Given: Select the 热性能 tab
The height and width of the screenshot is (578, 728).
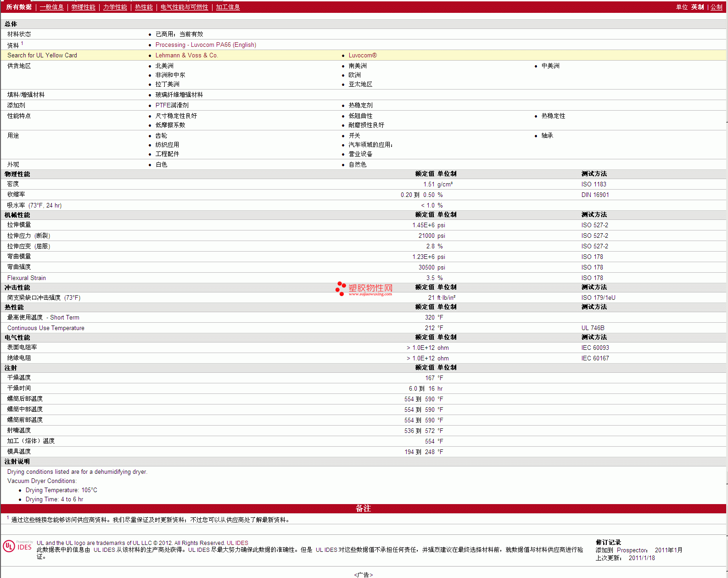Looking at the screenshot, I should point(144,7).
